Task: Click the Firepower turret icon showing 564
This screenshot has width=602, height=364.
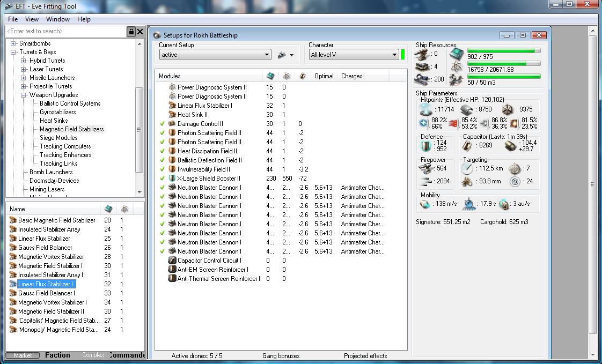Action: [x=426, y=168]
